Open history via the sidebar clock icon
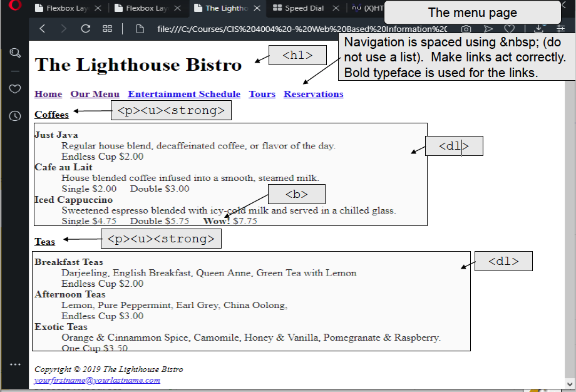This screenshot has height=392, width=576. (x=15, y=115)
